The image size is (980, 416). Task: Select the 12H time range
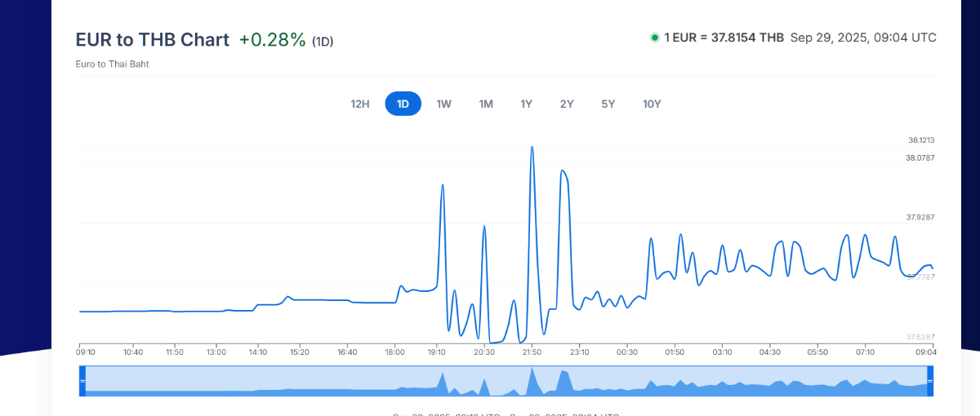tap(360, 104)
